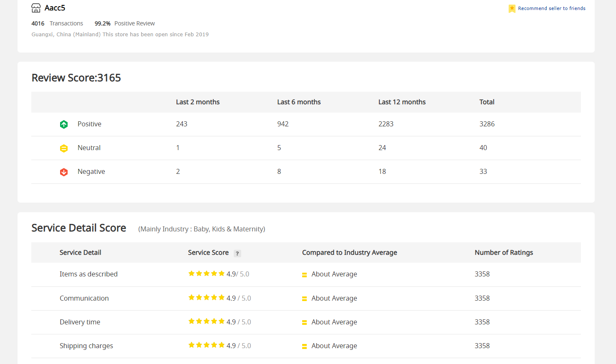Screen dimensions: 616x364
Task: Click the yellow Neutral icon
Action: pos(64,148)
